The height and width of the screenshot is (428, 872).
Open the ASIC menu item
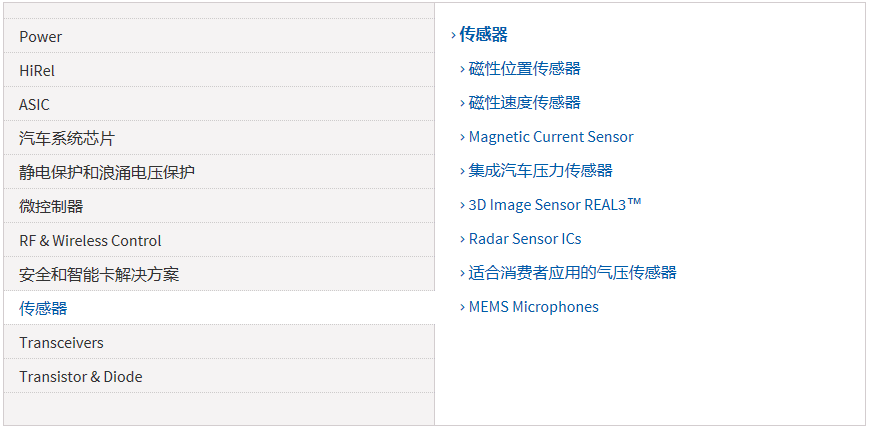coord(34,105)
